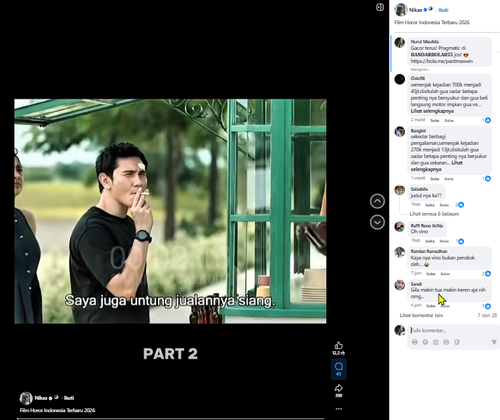This screenshot has width=500, height=420.
Task: Click commenter name Nurul Maulida
Action: point(425,42)
